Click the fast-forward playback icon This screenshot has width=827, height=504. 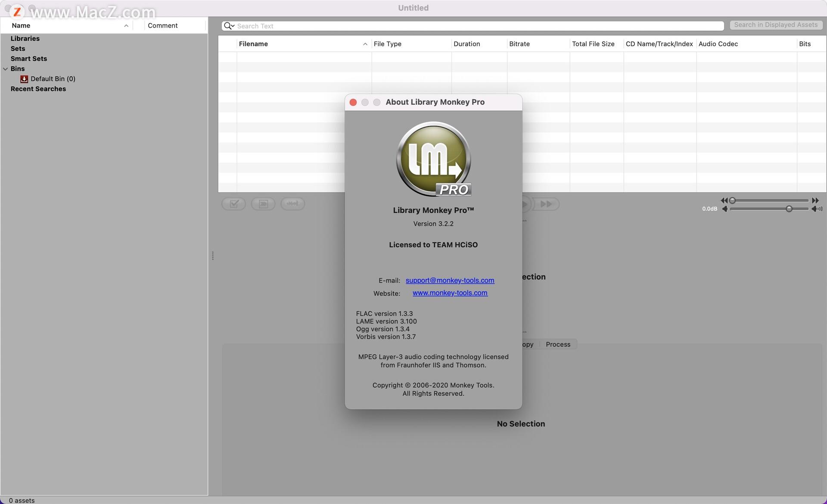click(x=544, y=204)
